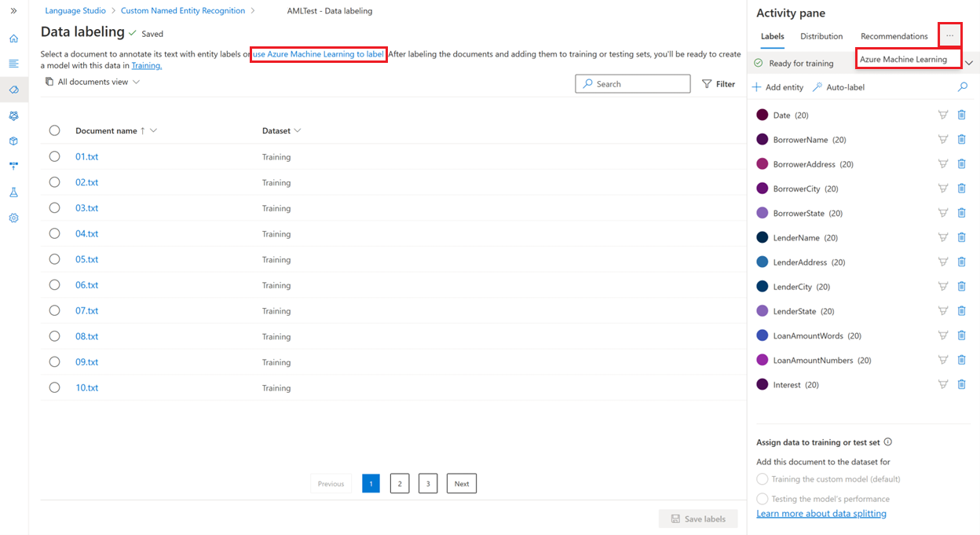Select all documents with header radio
The image size is (980, 535).
click(x=54, y=130)
